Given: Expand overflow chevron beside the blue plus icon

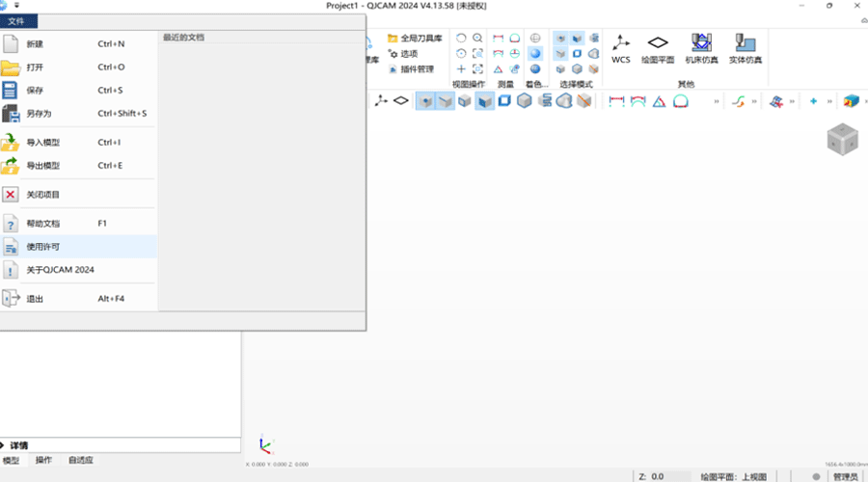Looking at the screenshot, I should pyautogui.click(x=828, y=101).
